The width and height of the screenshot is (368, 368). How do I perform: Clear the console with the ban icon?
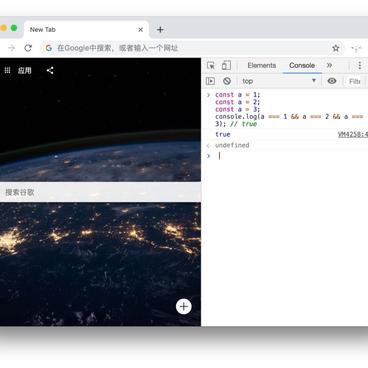(x=227, y=81)
